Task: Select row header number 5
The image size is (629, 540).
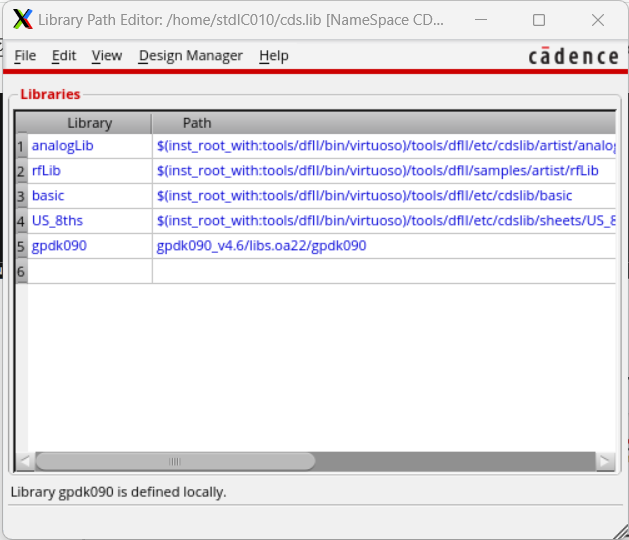Action: coord(21,246)
